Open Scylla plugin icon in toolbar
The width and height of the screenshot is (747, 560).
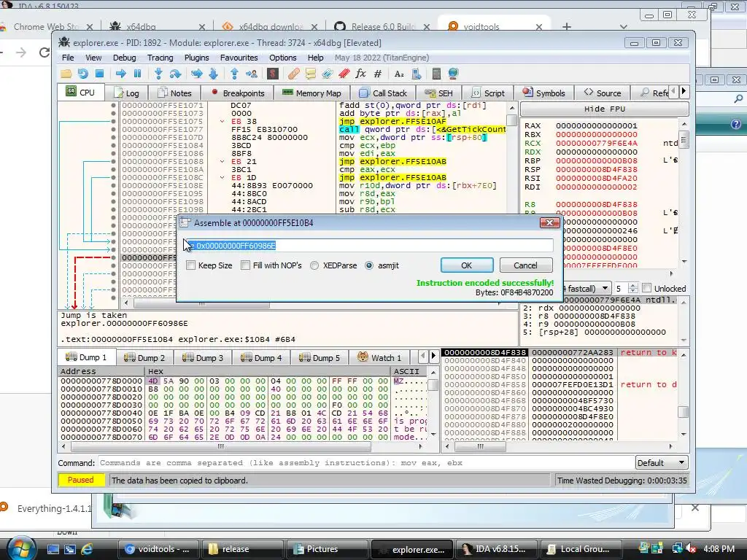[273, 74]
